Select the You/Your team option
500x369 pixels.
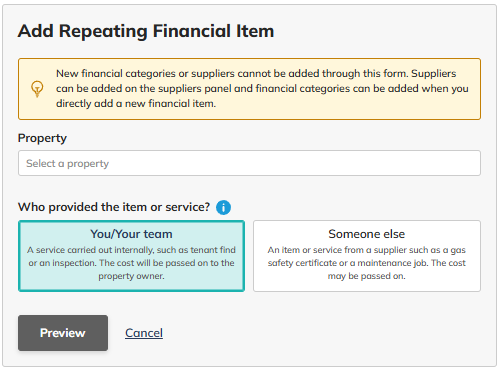click(131, 256)
